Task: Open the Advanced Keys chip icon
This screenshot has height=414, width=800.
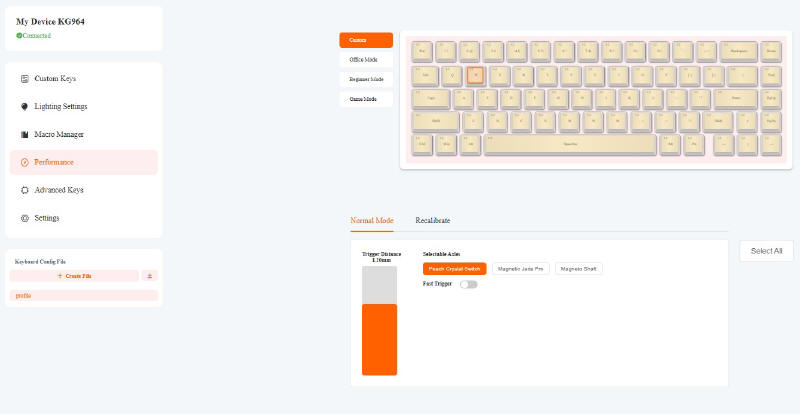Action: (24, 190)
